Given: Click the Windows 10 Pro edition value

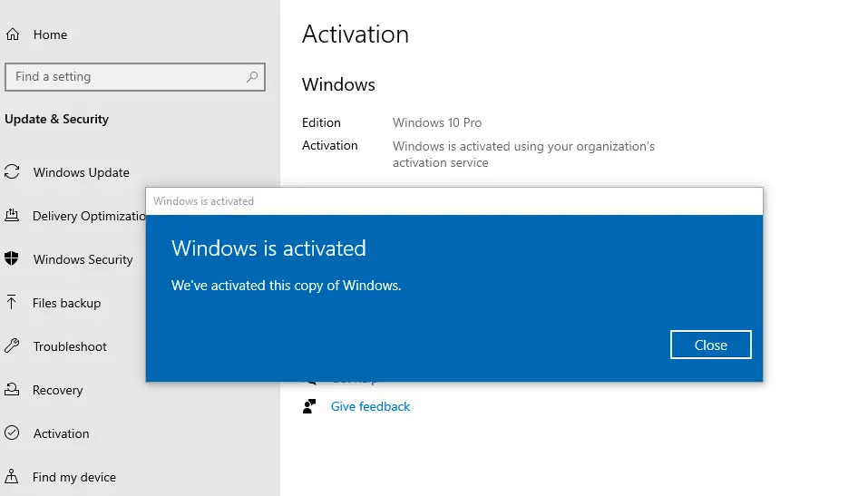Looking at the screenshot, I should pos(437,122).
